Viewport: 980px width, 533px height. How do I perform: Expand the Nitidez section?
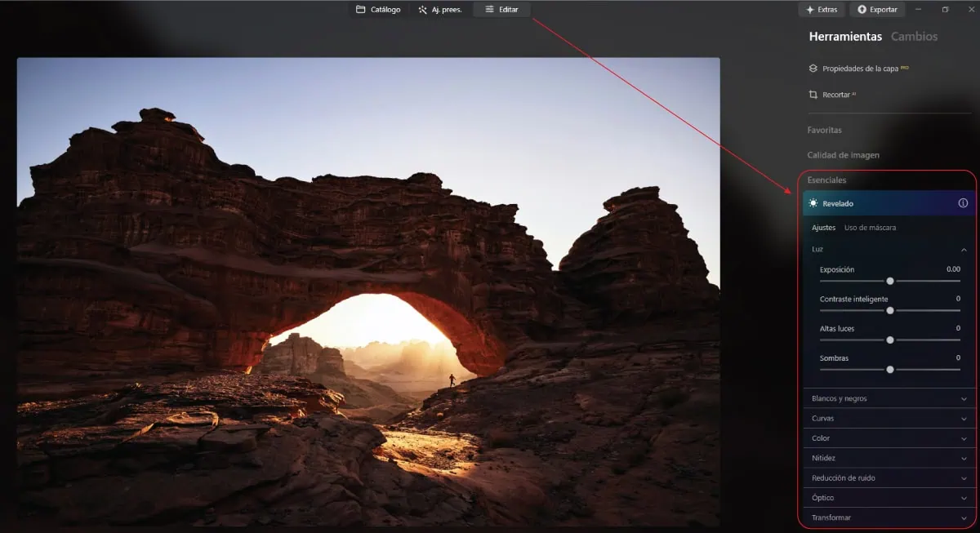coord(889,458)
